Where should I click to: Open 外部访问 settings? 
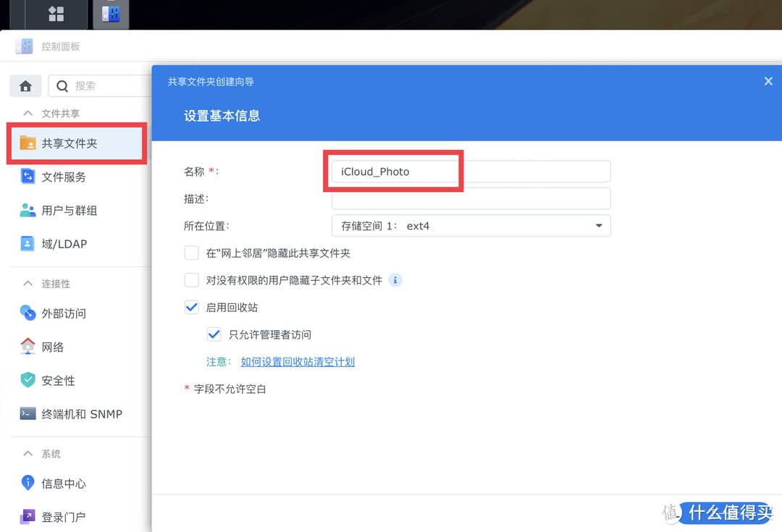[x=65, y=313]
